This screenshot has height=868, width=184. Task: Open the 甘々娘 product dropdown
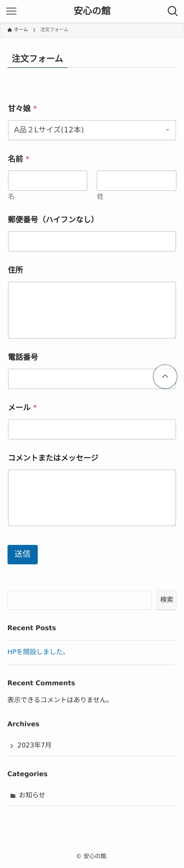[92, 130]
